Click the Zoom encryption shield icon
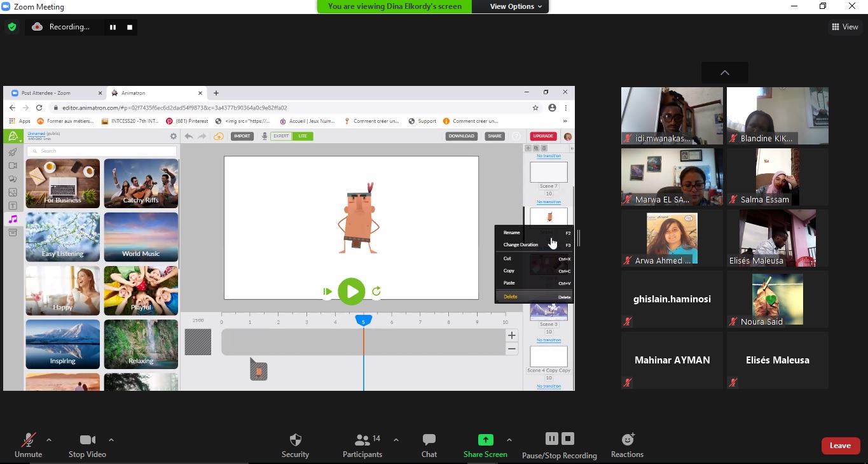 [12, 27]
